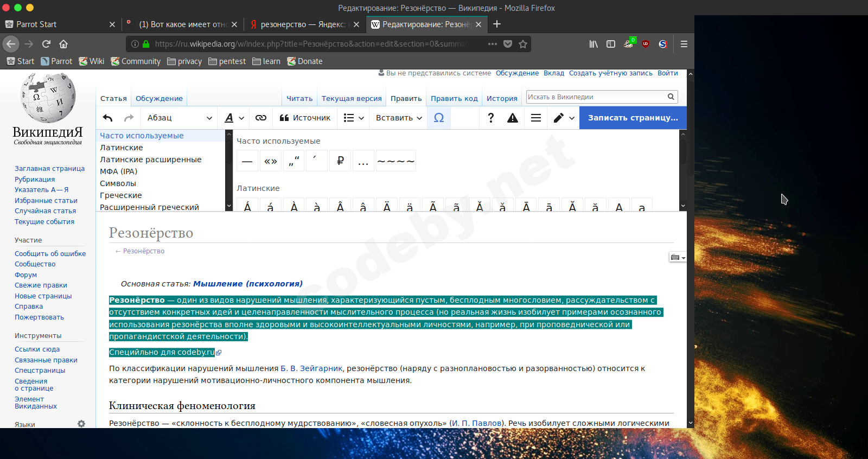The image size is (868, 459).
Task: Open a new Firefox tab
Action: pos(497,24)
